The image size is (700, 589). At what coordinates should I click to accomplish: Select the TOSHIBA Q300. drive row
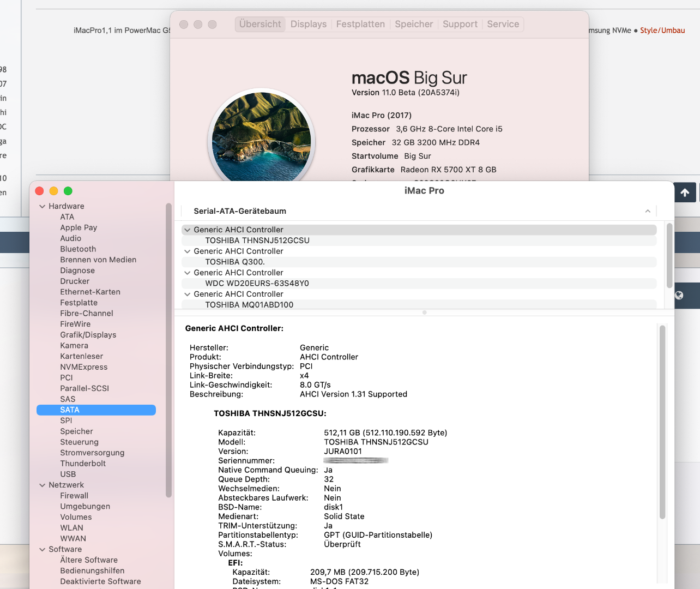click(x=419, y=262)
